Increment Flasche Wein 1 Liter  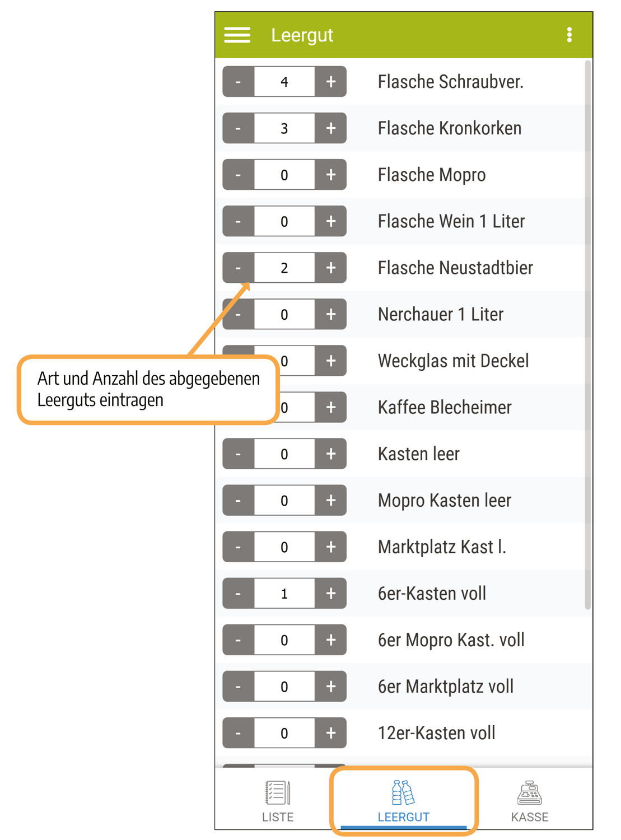click(x=330, y=221)
